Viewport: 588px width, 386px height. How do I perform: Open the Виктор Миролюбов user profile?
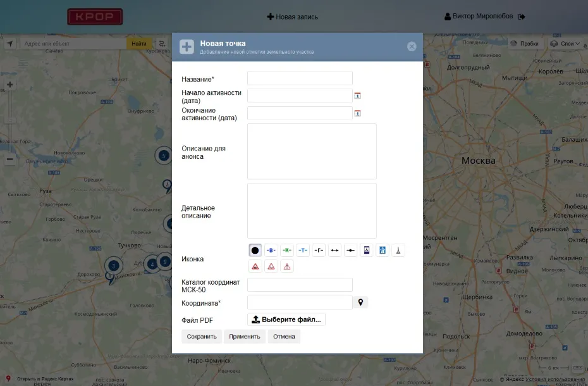pos(479,16)
